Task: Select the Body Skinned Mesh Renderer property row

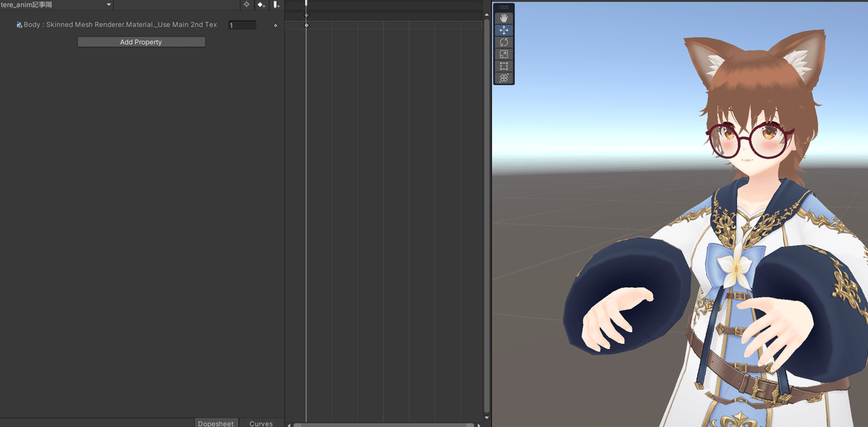Action: [142, 25]
